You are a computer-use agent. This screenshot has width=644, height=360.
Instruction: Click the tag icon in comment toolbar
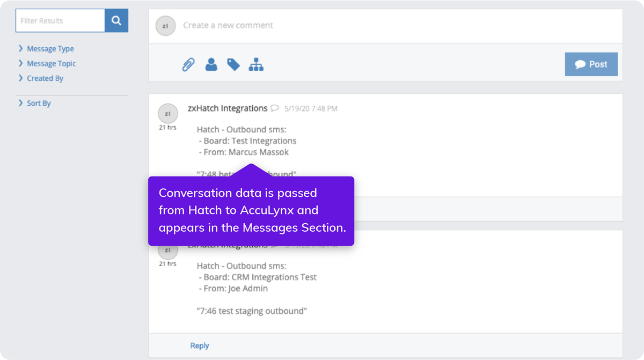click(233, 65)
